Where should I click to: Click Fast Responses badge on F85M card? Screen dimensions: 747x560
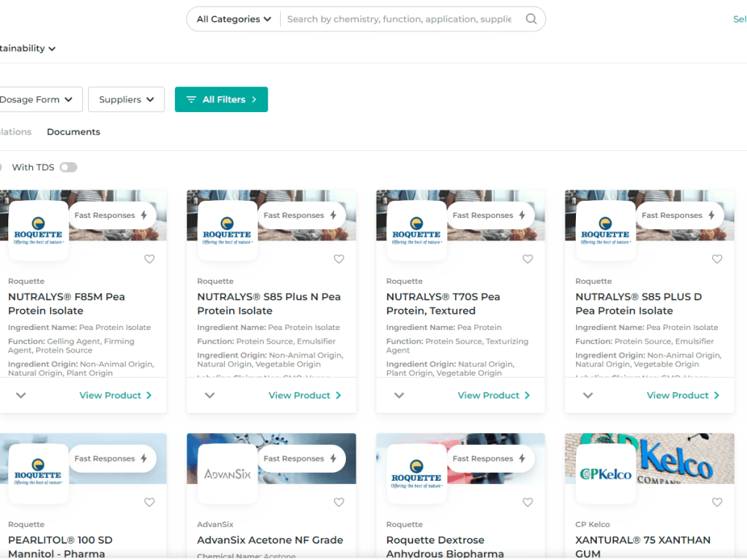(x=113, y=215)
